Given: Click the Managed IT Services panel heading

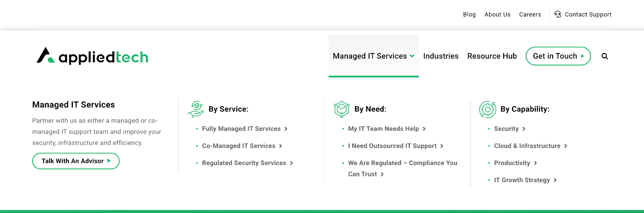Looking at the screenshot, I should (73, 104).
